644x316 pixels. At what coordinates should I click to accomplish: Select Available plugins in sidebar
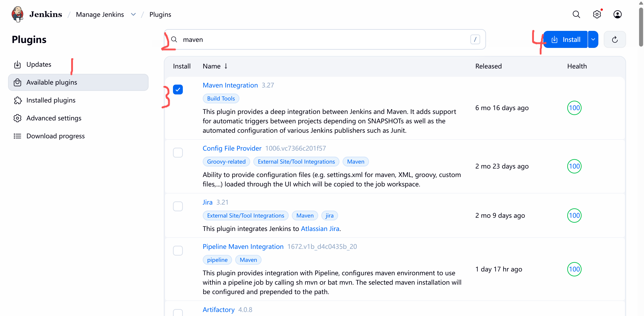pos(51,82)
